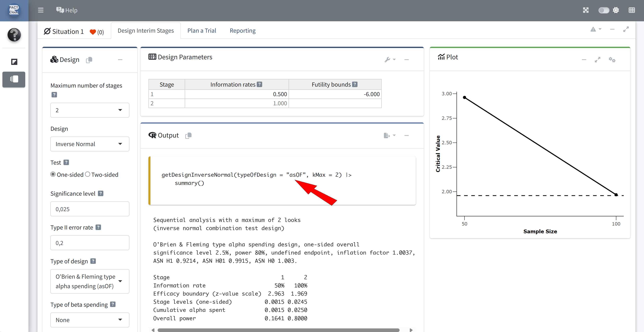Expand the Type of beta spending dropdown
This screenshot has width=644, height=332.
click(x=90, y=320)
